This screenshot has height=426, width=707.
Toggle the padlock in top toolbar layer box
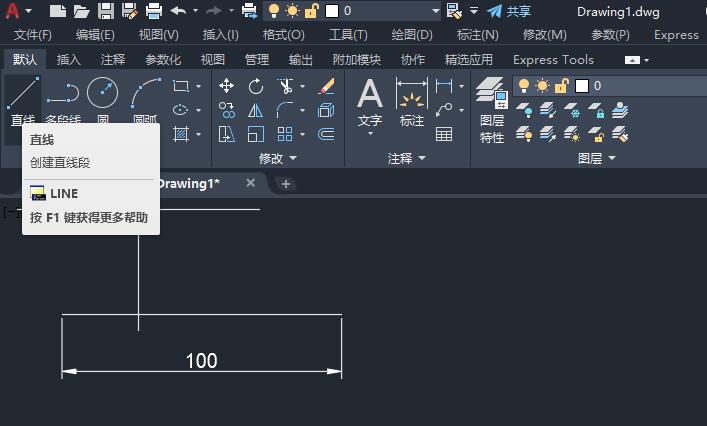pyautogui.click(x=312, y=11)
